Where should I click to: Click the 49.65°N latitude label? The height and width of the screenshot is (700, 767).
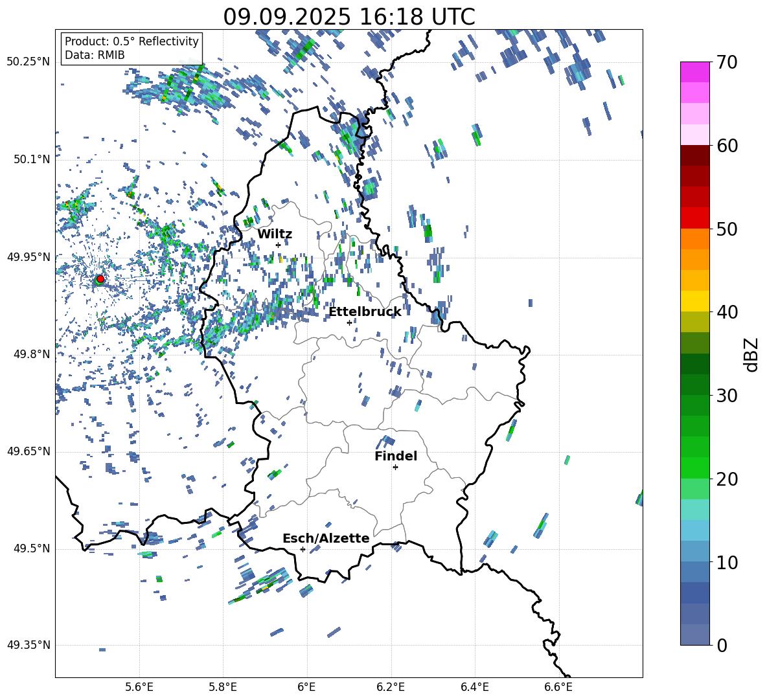tap(29, 451)
